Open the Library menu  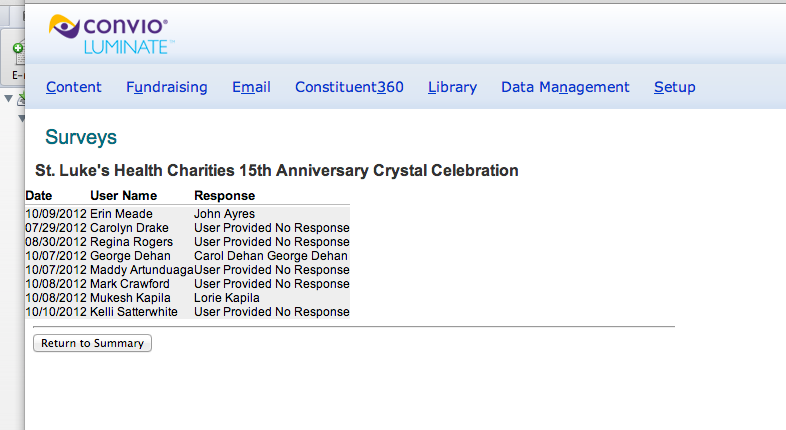tap(452, 87)
